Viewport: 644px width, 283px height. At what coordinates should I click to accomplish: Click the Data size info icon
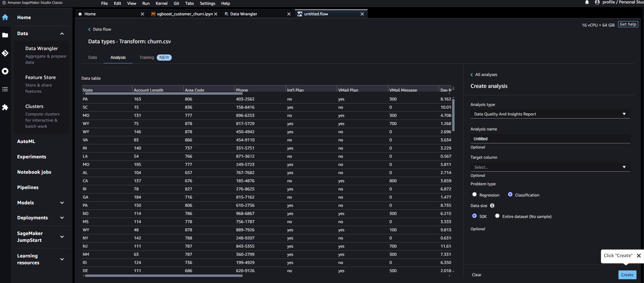(492, 206)
